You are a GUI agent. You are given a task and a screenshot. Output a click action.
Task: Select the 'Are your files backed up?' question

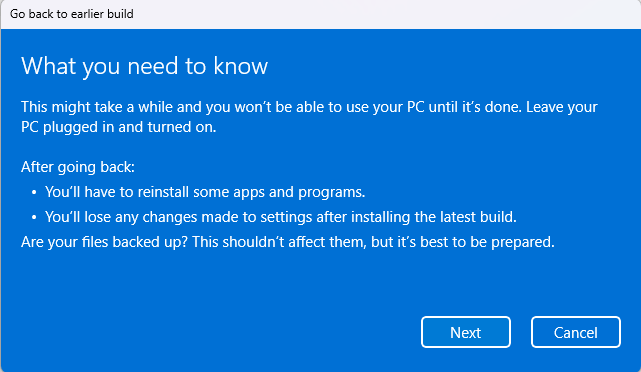pyautogui.click(x=104, y=242)
